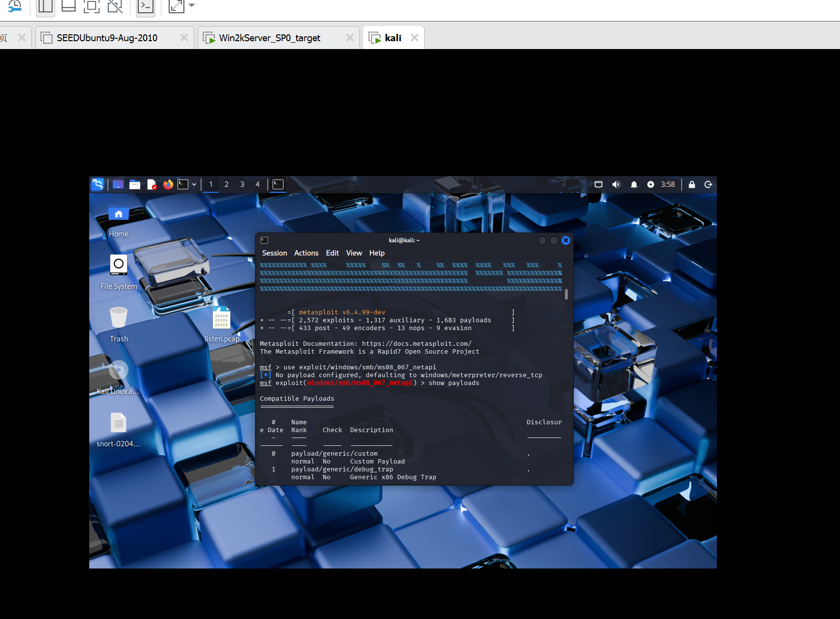
Task: Open the Help menu in terminal
Action: tap(377, 253)
